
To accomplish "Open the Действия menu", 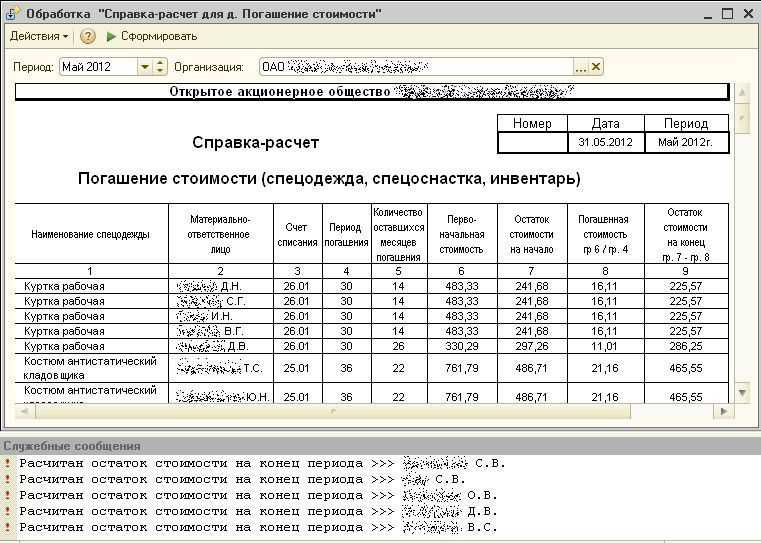I will [39, 36].
